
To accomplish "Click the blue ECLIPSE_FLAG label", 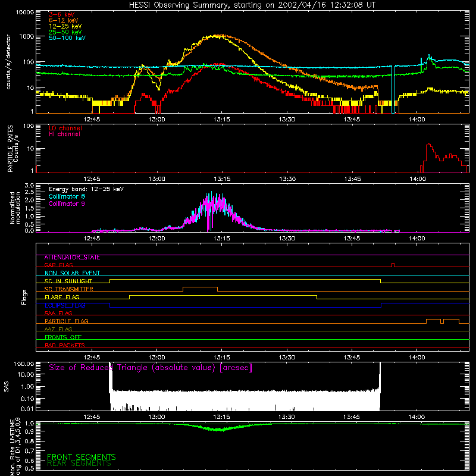I will tap(65, 305).
